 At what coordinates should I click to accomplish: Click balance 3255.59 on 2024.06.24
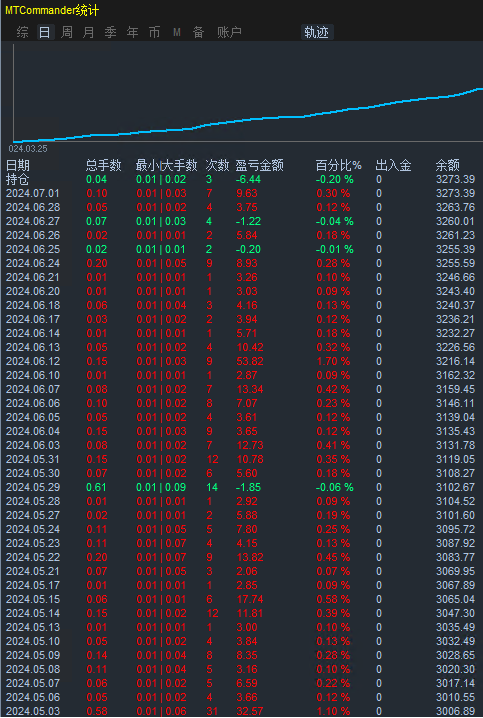click(456, 263)
